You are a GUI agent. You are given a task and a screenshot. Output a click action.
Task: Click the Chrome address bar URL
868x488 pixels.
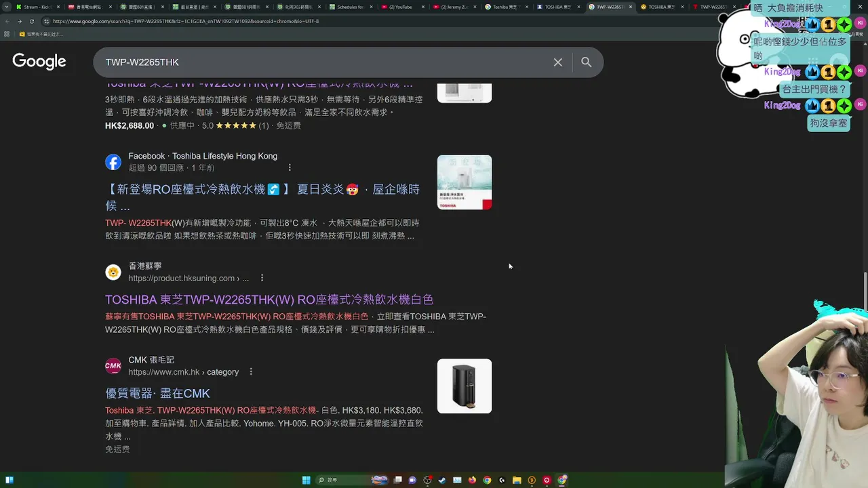[x=186, y=21]
